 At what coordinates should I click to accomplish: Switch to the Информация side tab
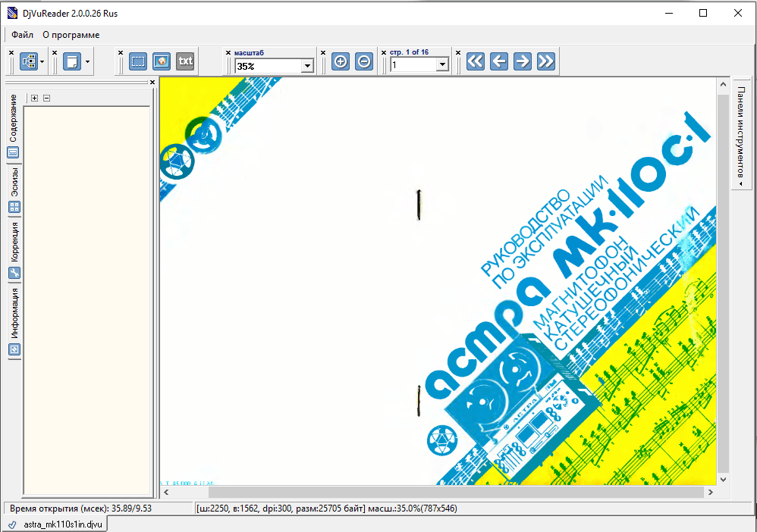[14, 322]
